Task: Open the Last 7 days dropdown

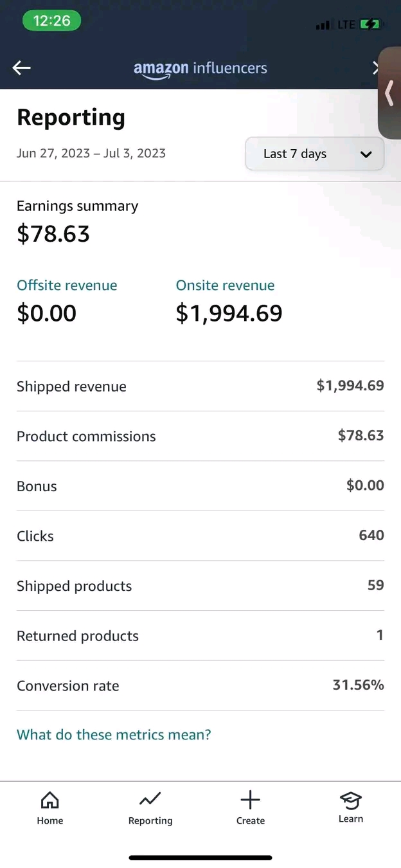Action: coord(314,154)
